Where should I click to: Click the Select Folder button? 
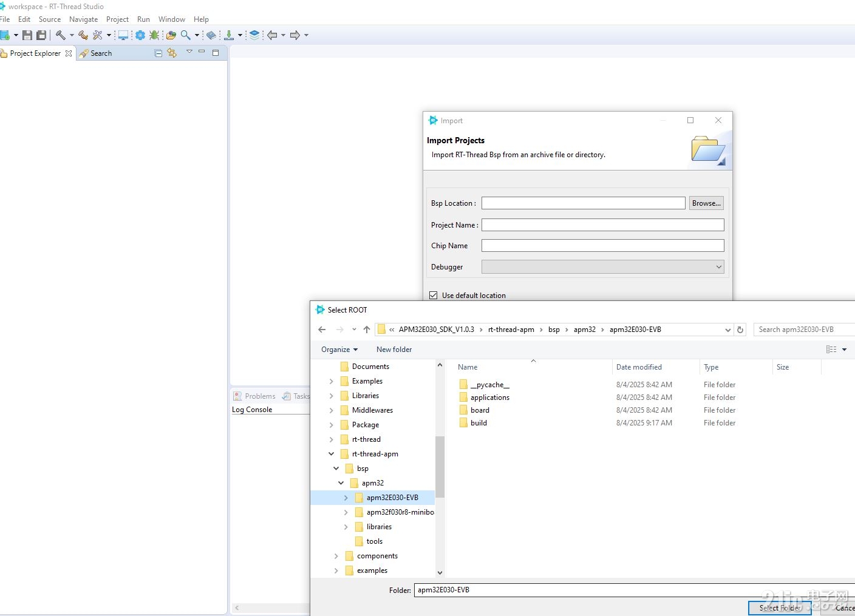point(780,608)
